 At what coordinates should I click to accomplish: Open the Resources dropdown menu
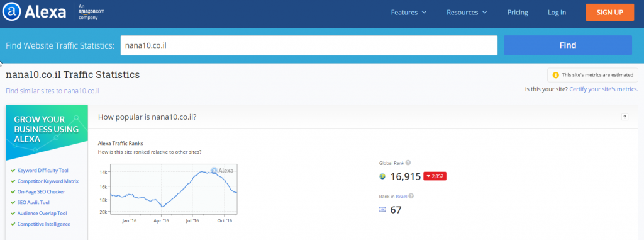tap(467, 13)
